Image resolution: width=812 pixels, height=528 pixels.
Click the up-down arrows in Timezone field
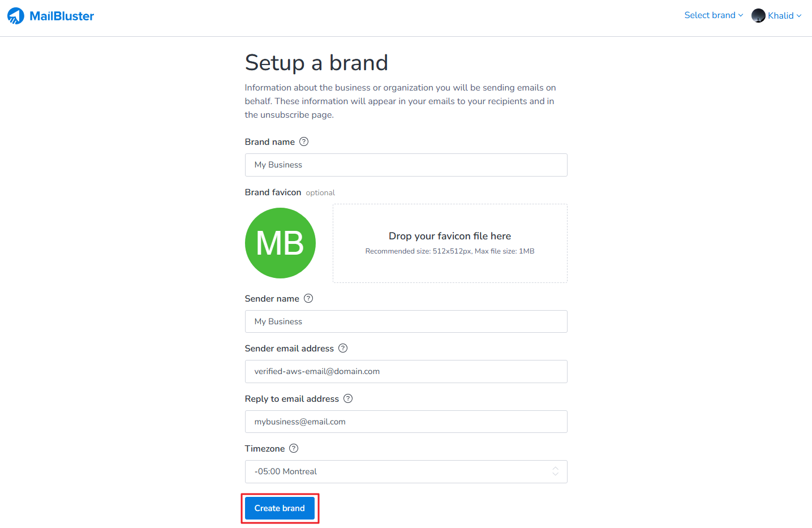[x=555, y=471]
